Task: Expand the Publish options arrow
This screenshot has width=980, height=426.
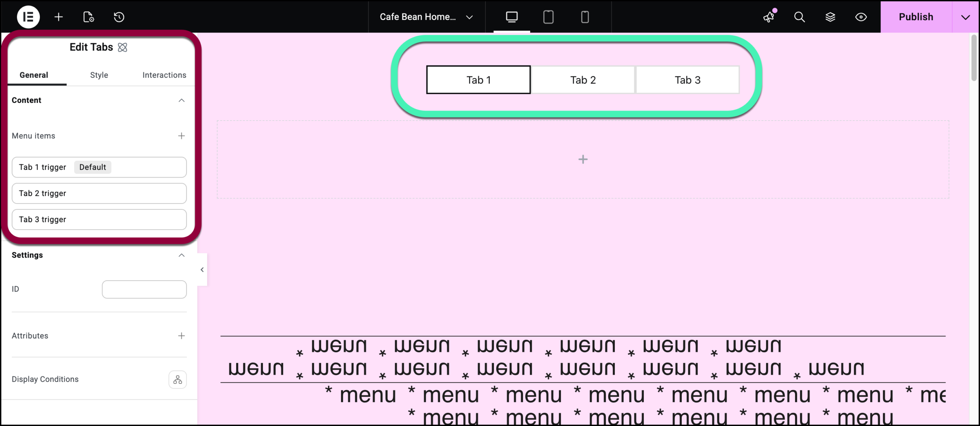Action: (965, 17)
